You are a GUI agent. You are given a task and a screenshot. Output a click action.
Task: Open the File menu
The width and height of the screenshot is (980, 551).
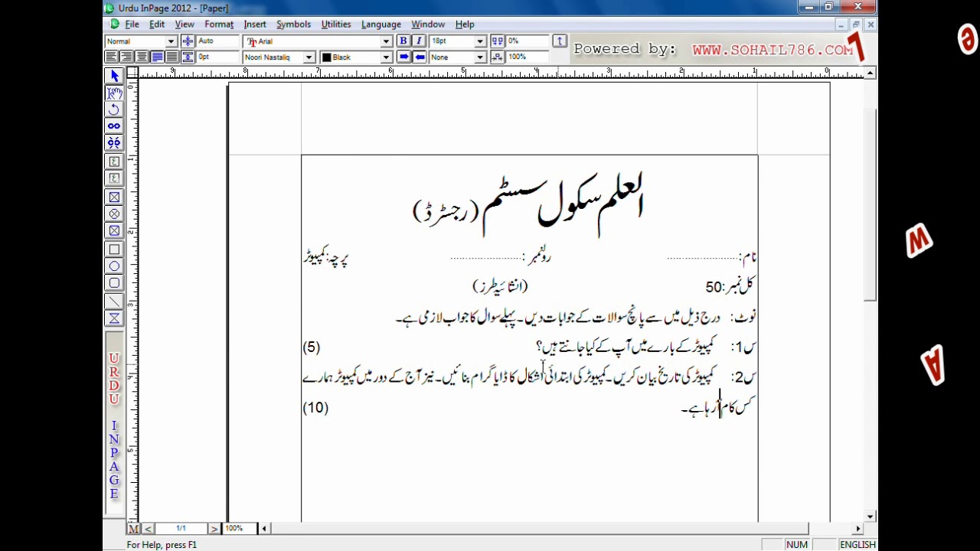[x=132, y=24]
